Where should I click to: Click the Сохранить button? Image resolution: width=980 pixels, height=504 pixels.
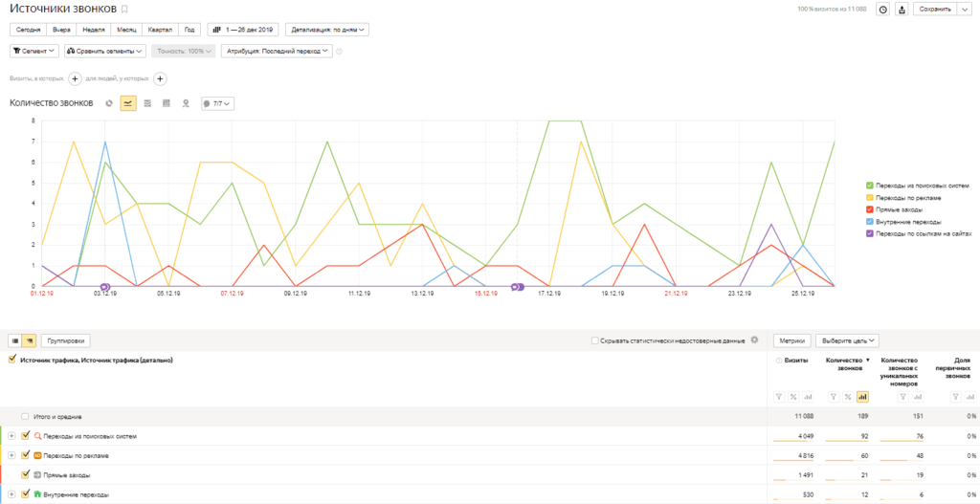click(935, 10)
